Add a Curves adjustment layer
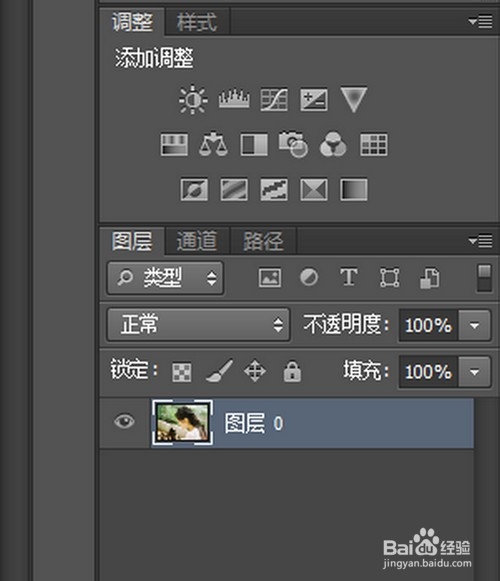 click(x=274, y=99)
